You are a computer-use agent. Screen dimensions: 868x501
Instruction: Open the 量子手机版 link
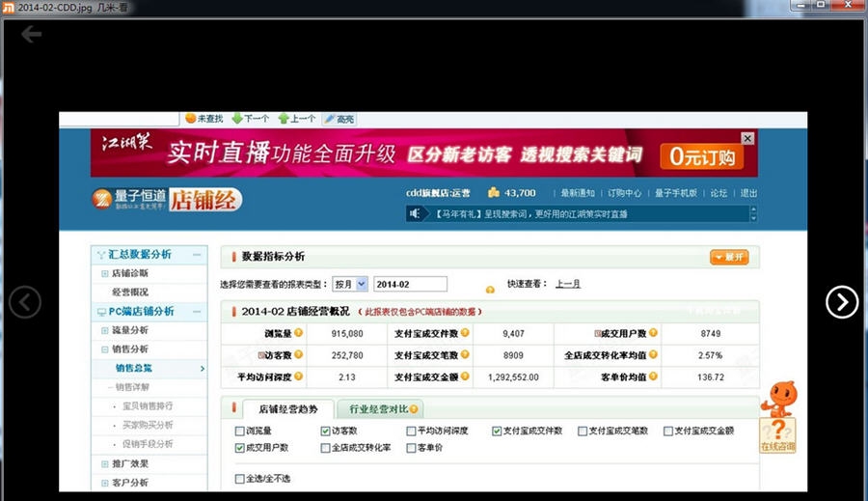pos(675,193)
